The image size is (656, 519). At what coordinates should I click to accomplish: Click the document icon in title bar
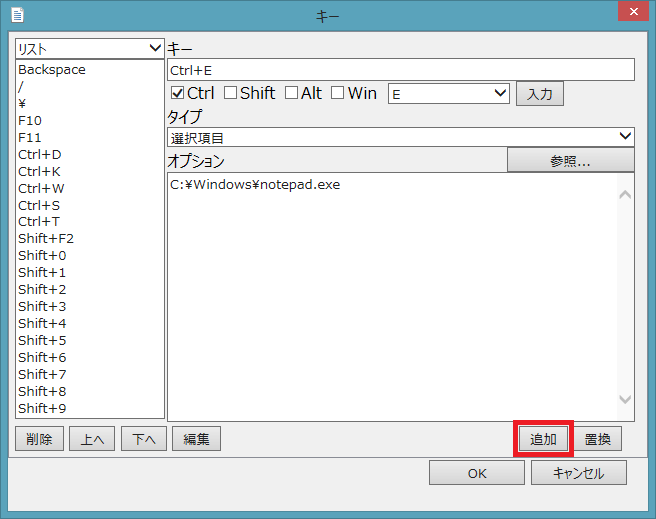pos(17,16)
